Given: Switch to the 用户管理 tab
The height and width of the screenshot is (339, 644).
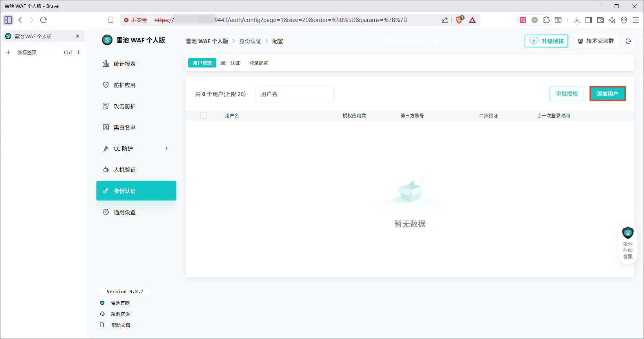Looking at the screenshot, I should 202,63.
